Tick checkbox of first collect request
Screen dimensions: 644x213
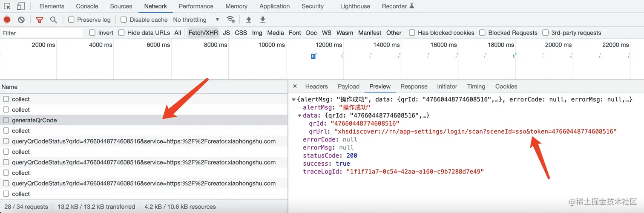click(6, 99)
